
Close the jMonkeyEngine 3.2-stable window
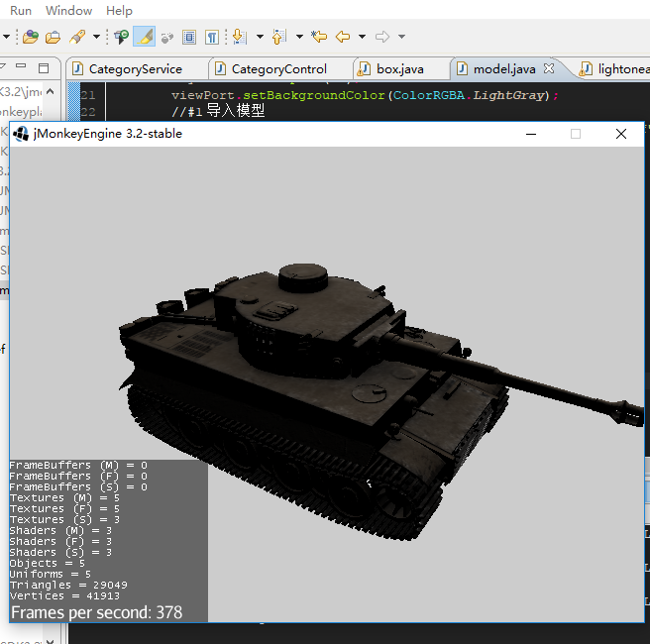coord(621,134)
